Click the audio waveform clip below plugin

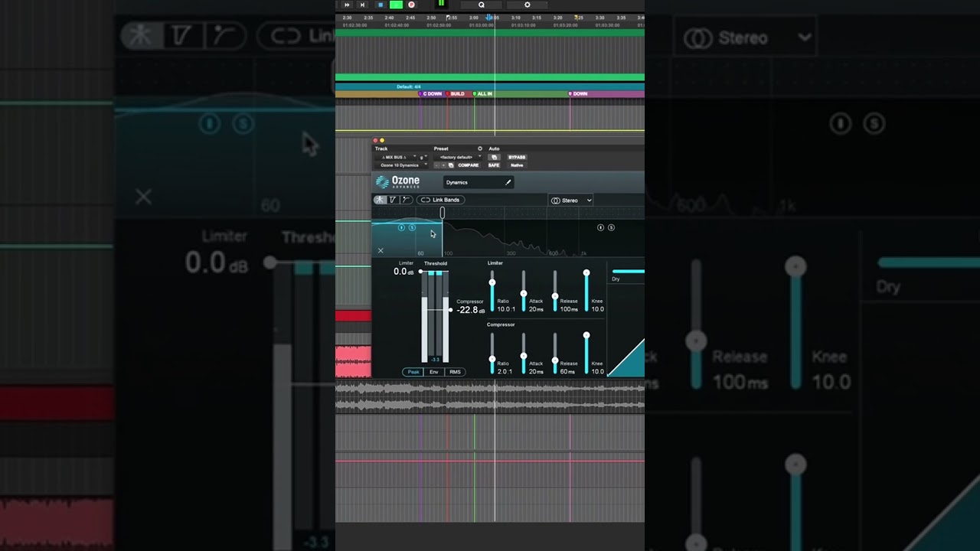click(490, 396)
